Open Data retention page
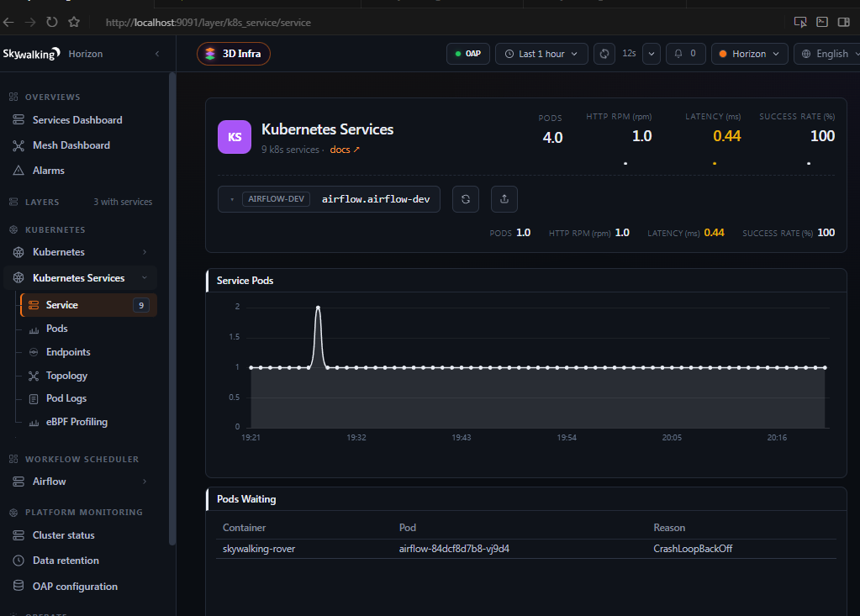The width and height of the screenshot is (860, 616). [x=66, y=560]
